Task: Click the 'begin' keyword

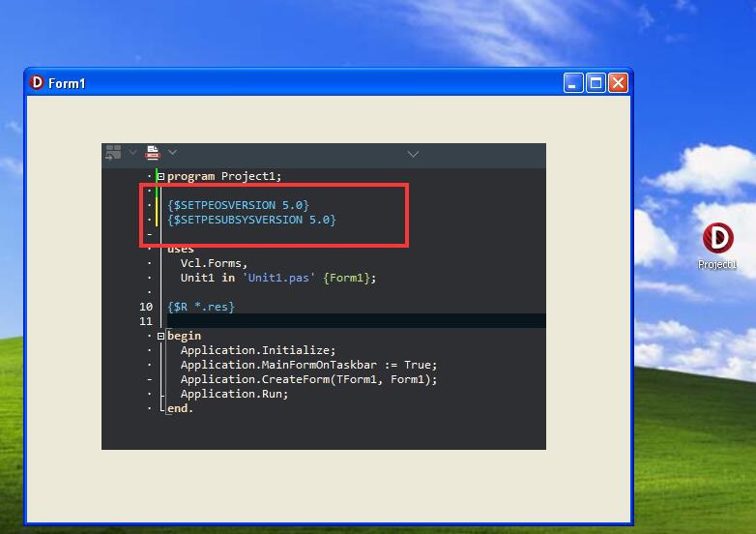Action: coord(185,336)
